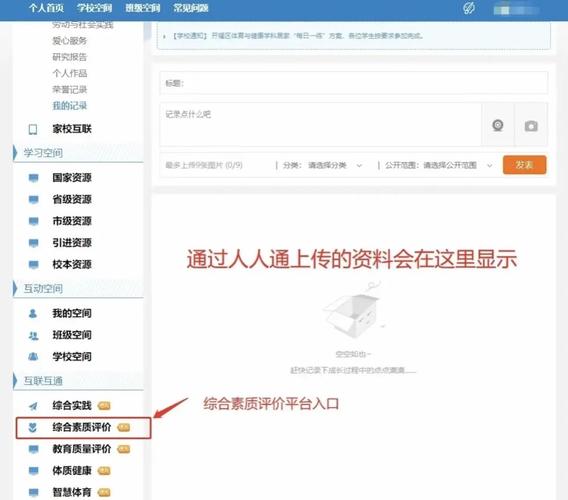Open 教育质量评价 label in sidebar
Viewport: 568px width, 500px height.
[x=82, y=449]
